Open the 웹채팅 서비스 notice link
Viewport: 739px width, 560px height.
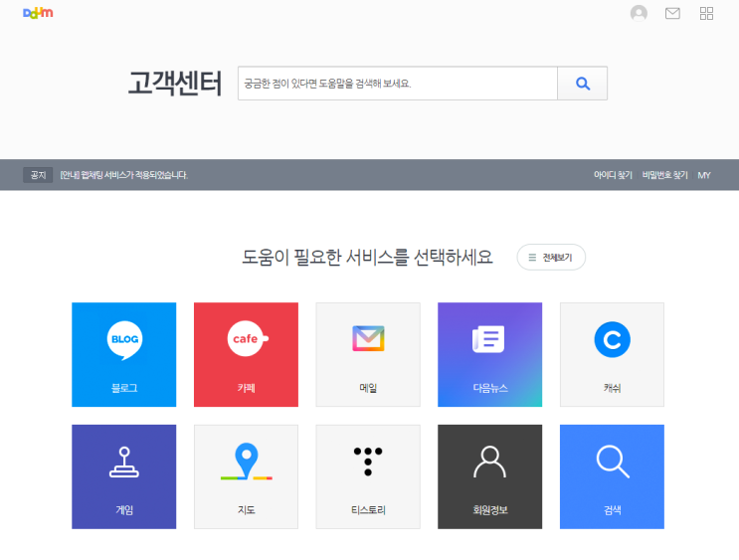coord(124,175)
